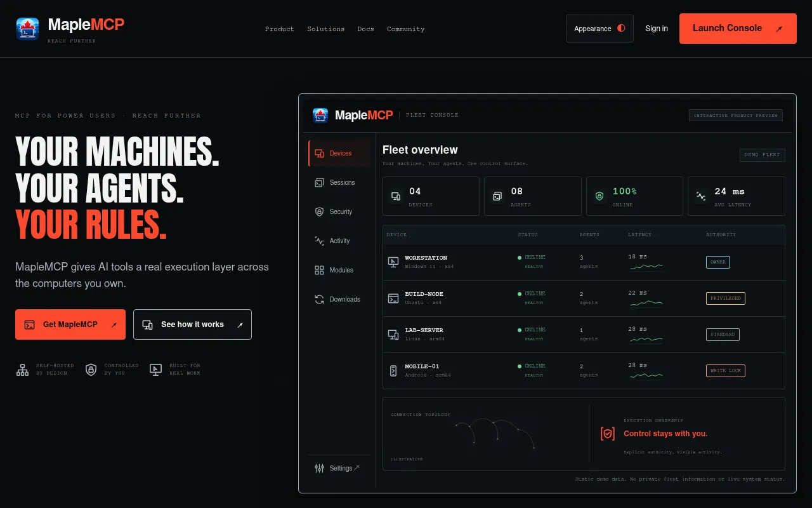Click the avg latency pulse icon
This screenshot has height=508, width=812.
[x=701, y=197]
